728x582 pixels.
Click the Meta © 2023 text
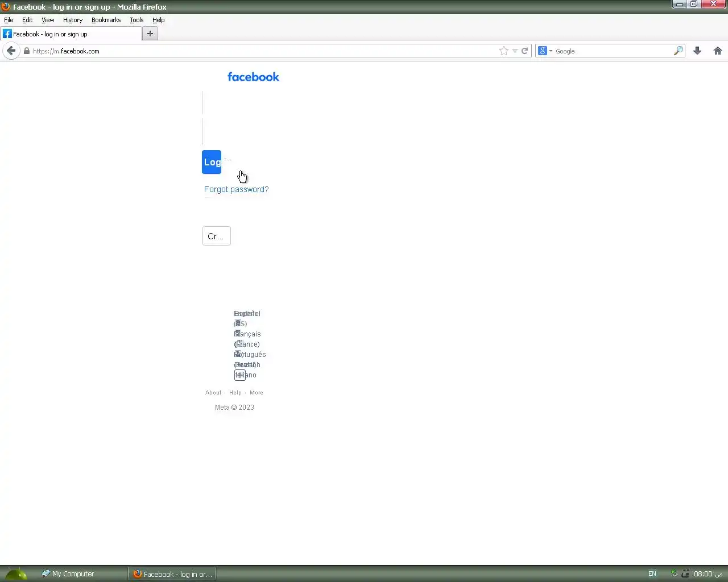234,408
